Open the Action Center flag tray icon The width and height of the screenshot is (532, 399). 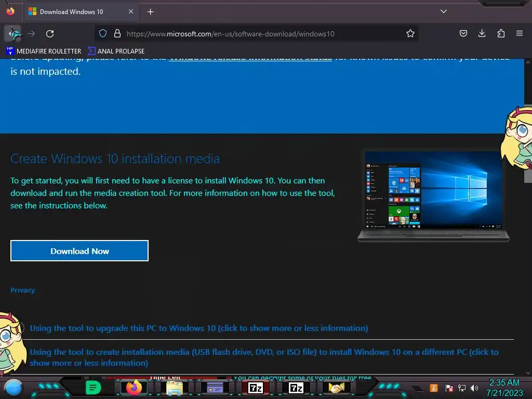pyautogui.click(x=449, y=388)
